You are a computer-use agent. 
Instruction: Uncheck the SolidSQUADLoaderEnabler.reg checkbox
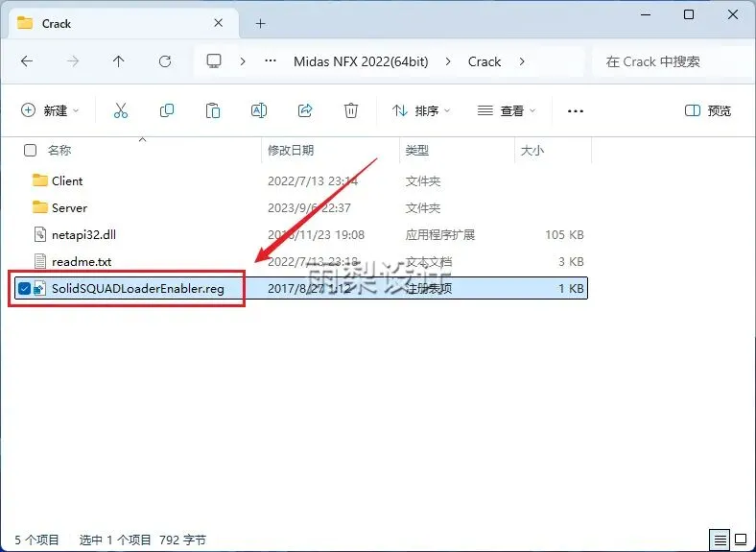24,289
